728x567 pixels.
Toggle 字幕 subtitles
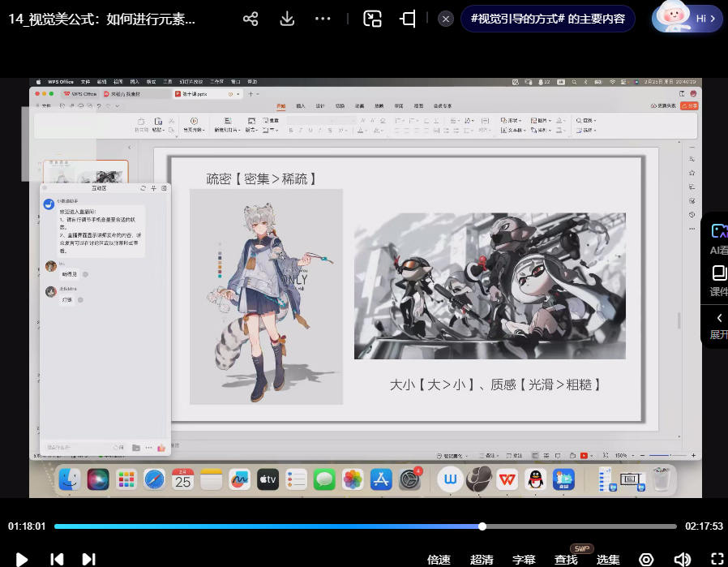click(524, 559)
